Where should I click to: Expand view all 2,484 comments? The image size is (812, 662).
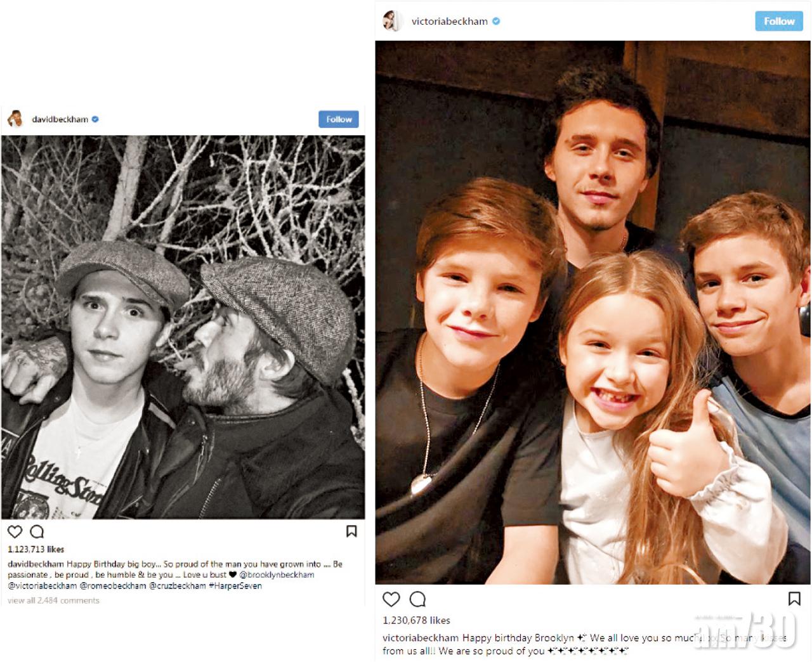(53, 600)
